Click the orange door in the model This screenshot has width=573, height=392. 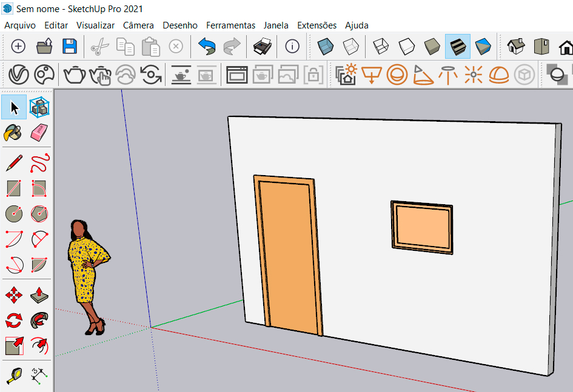(x=289, y=256)
